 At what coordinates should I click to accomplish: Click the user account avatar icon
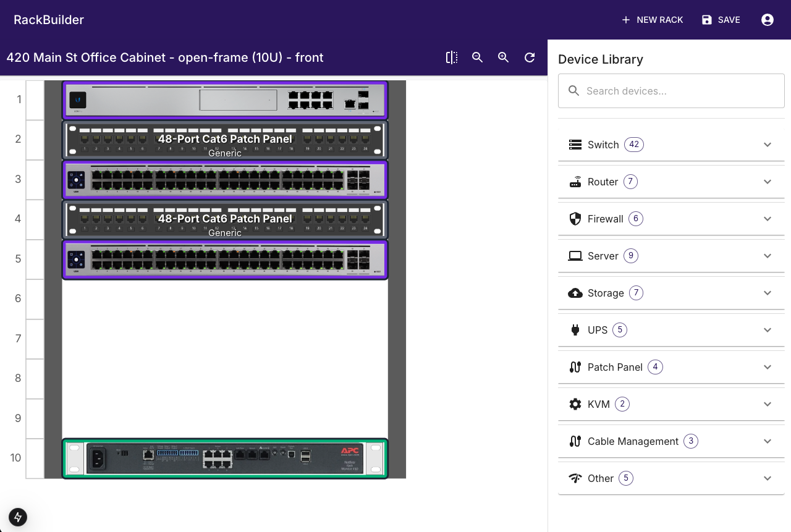click(768, 20)
